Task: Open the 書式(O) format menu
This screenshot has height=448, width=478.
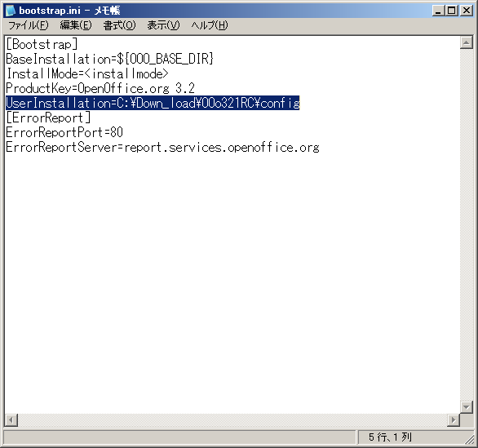Action: point(119,25)
